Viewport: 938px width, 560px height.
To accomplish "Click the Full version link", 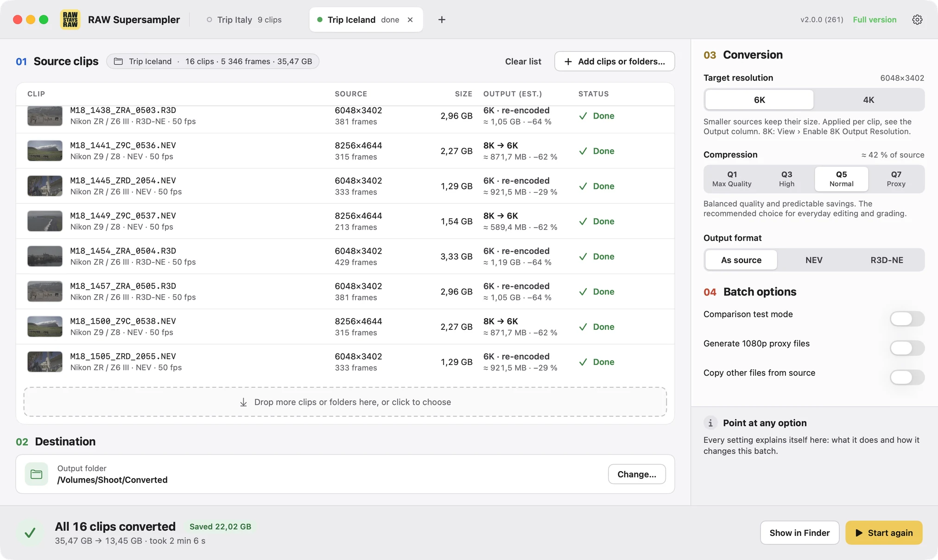I will coord(875,19).
